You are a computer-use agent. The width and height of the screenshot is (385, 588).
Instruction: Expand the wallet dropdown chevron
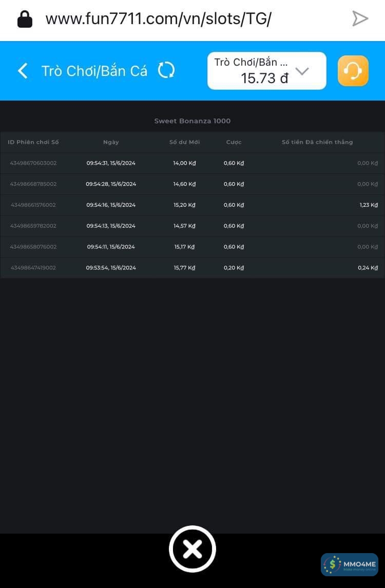[302, 71]
